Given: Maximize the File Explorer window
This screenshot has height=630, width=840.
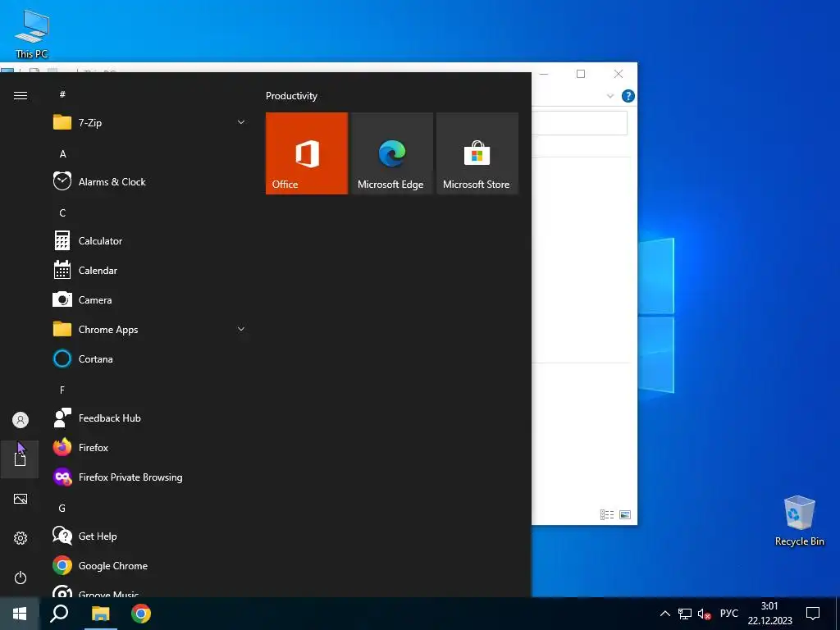Looking at the screenshot, I should click(x=581, y=74).
